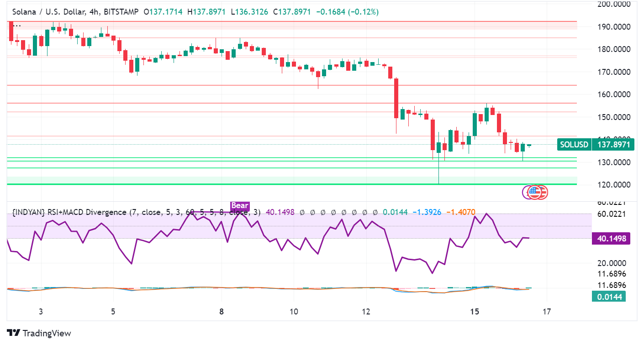Click date label 10 on the time axis
Viewport: 644px width, 345px height.
point(294,312)
